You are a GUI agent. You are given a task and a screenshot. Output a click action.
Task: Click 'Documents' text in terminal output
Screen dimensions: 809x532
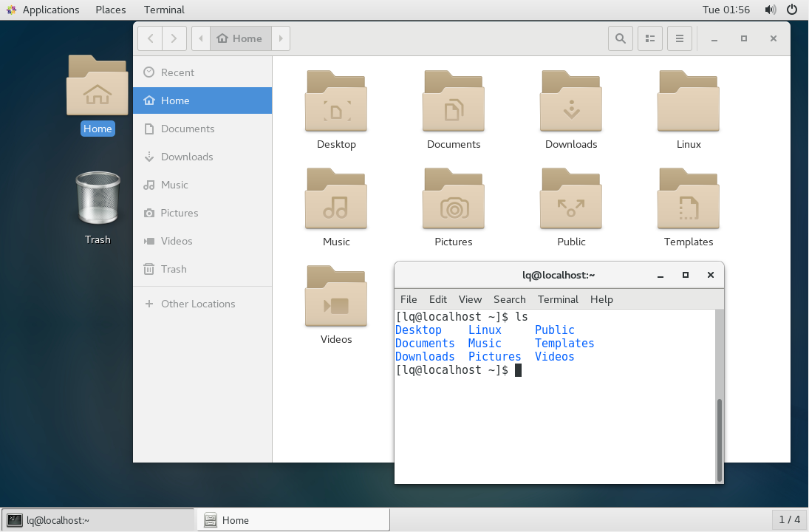point(425,343)
